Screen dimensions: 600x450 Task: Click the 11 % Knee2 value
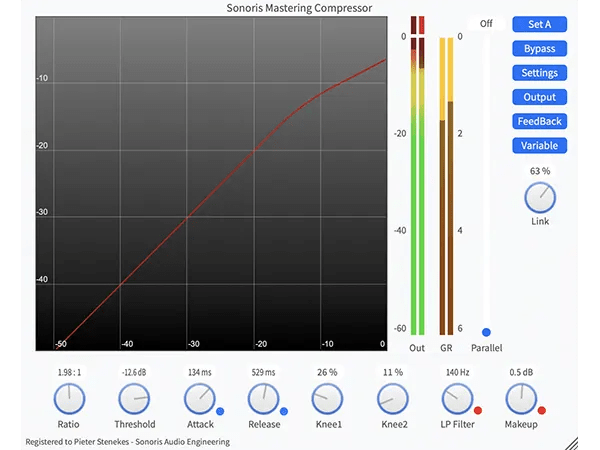tap(393, 372)
